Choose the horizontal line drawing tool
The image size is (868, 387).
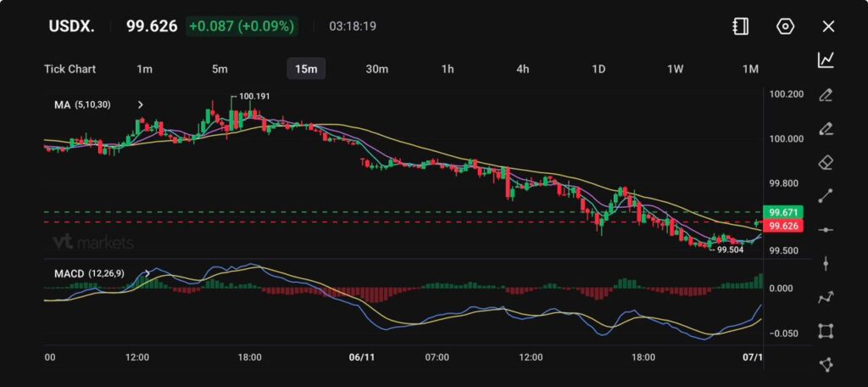click(x=826, y=229)
